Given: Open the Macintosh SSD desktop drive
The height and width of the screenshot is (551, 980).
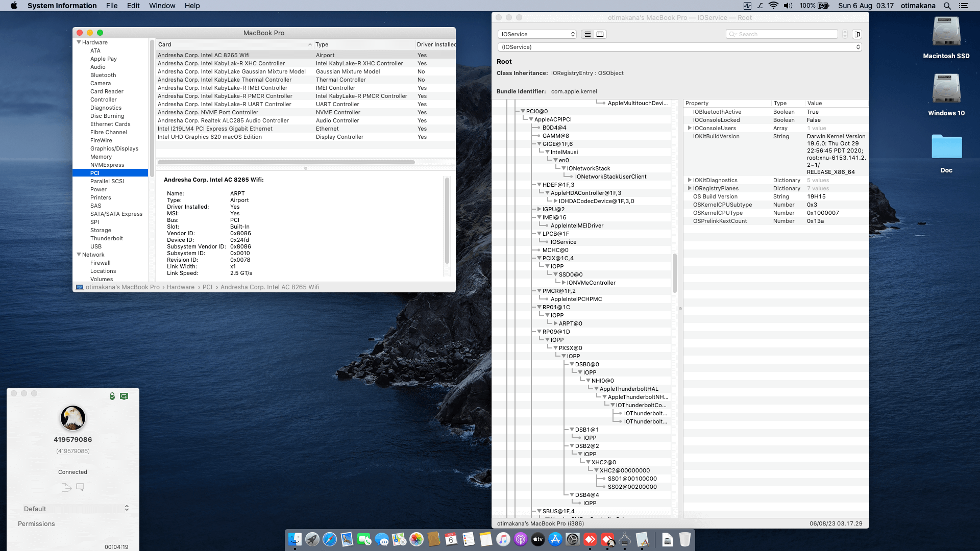Looking at the screenshot, I should [946, 38].
